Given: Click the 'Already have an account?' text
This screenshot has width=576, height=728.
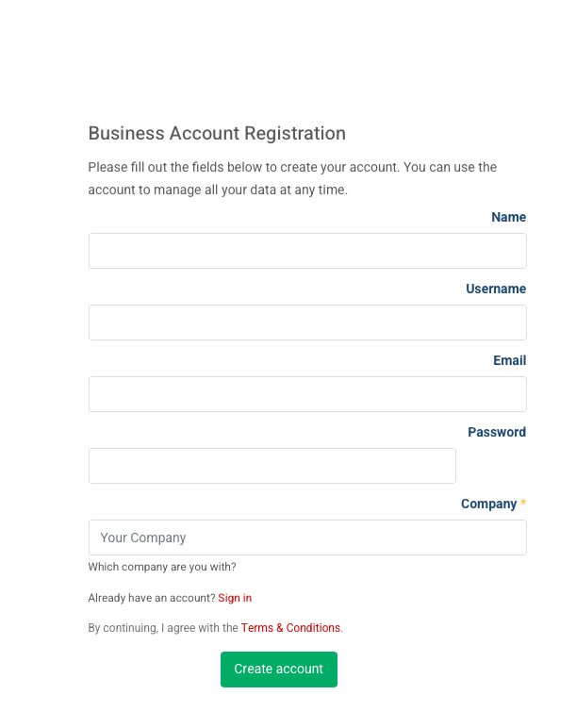Looking at the screenshot, I should [152, 598].
